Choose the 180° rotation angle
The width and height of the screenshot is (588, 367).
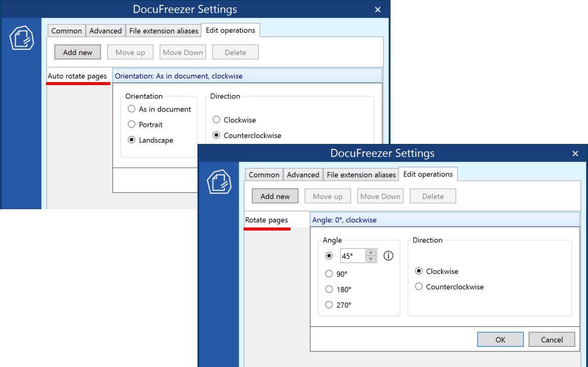point(329,289)
